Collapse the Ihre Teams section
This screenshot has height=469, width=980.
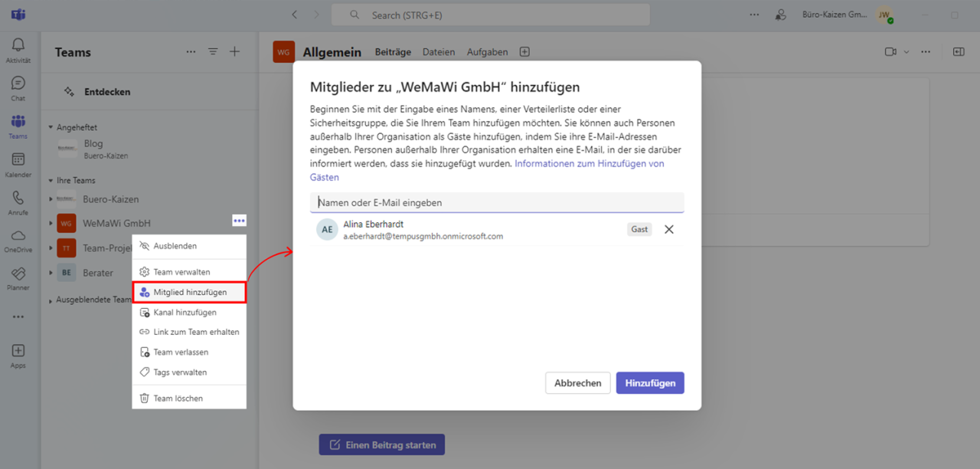click(51, 180)
